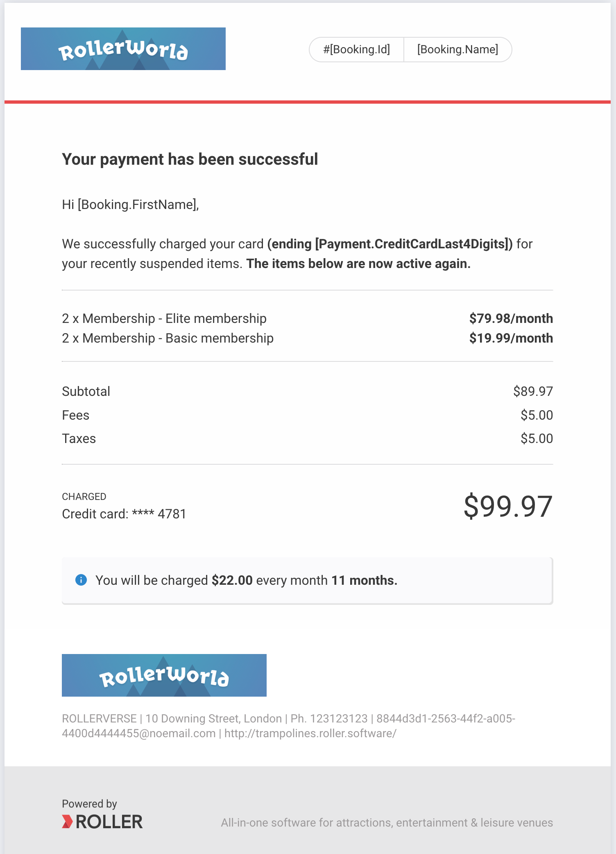This screenshot has height=854, width=616.
Task: Click the all-in-one software tagline
Action: point(387,822)
